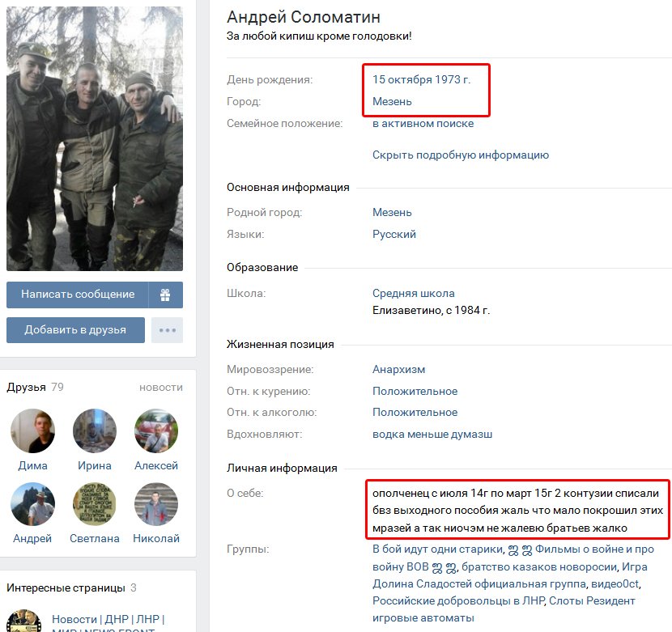Select the Анархизм worldview link
Viewport: 672px width, 632px height.
tap(398, 369)
